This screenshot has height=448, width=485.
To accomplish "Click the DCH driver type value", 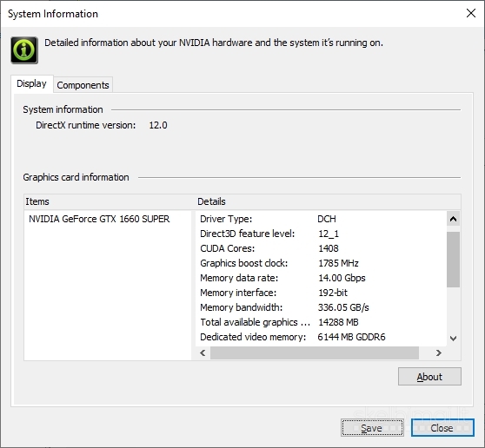I will tap(327, 219).
